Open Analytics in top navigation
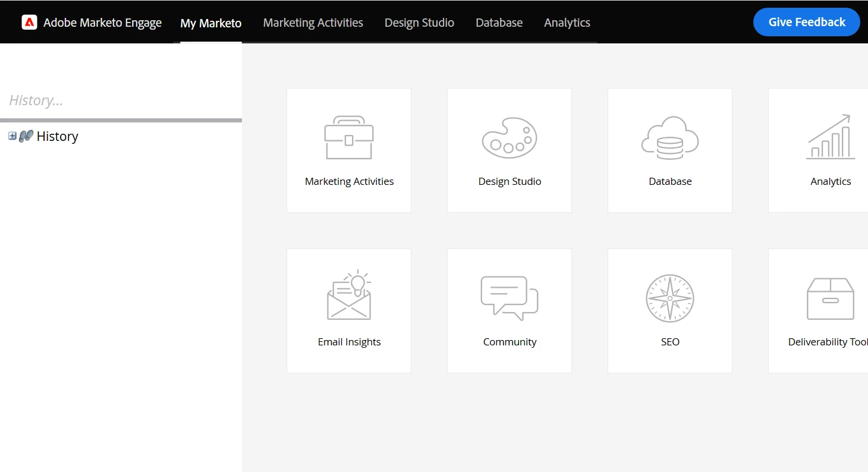Screen dimensions: 868x472 click(567, 23)
